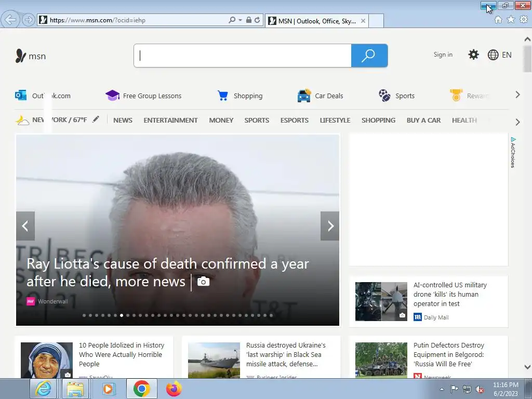This screenshot has width=532, height=399.
Task: Launch Google Chrome from the taskbar
Action: tap(142, 389)
